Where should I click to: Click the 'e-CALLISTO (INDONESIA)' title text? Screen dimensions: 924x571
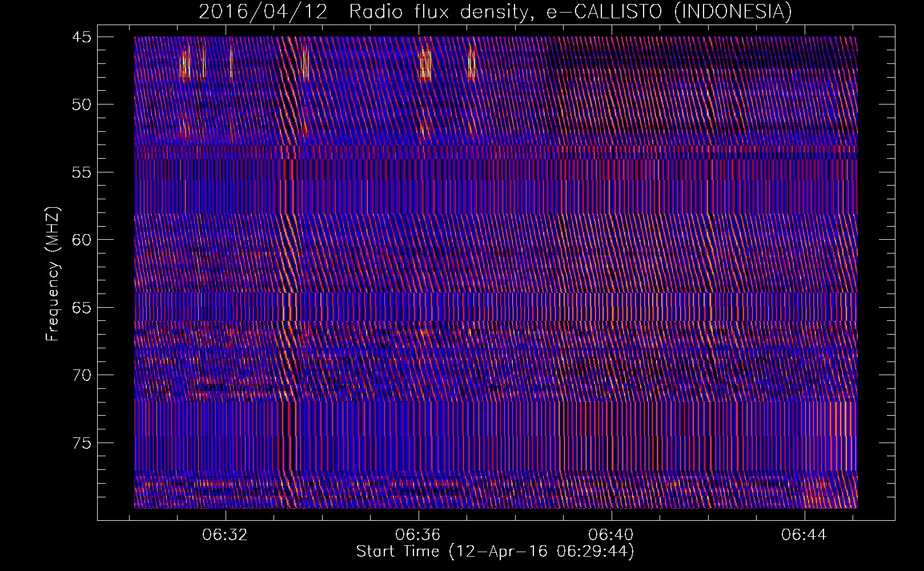coord(669,11)
